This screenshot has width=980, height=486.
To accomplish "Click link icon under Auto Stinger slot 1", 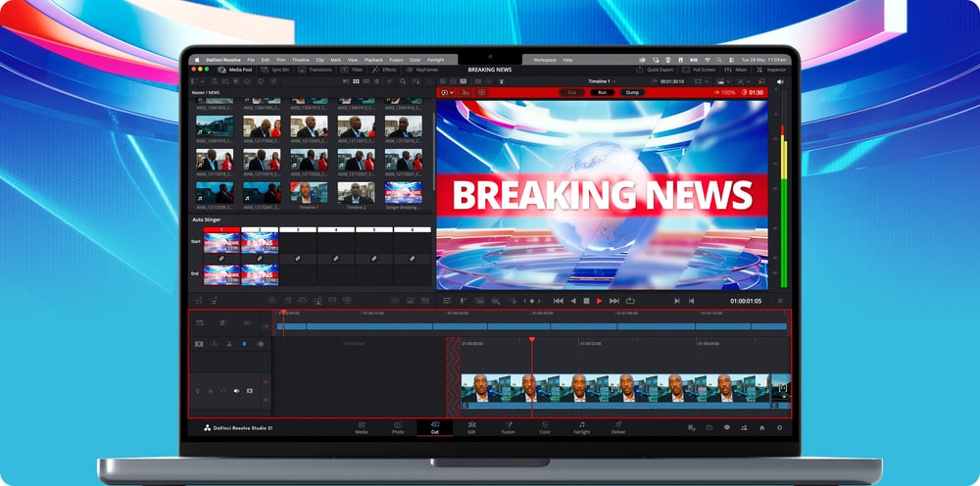I will (221, 259).
